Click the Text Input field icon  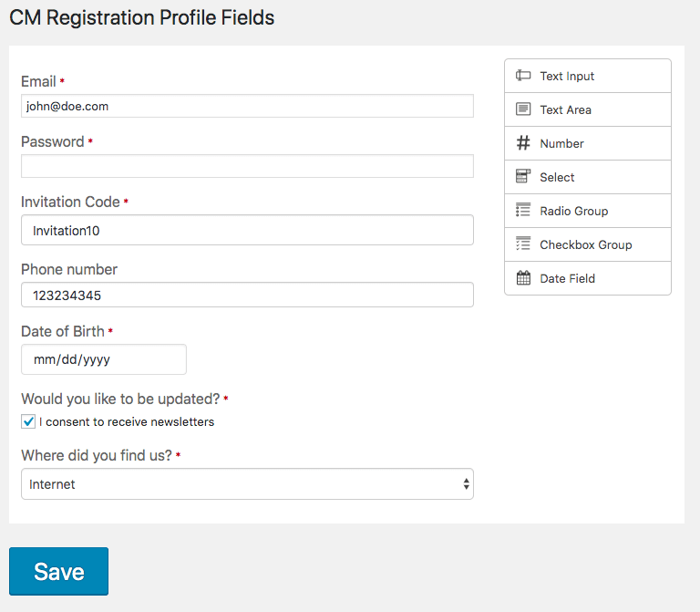click(523, 76)
